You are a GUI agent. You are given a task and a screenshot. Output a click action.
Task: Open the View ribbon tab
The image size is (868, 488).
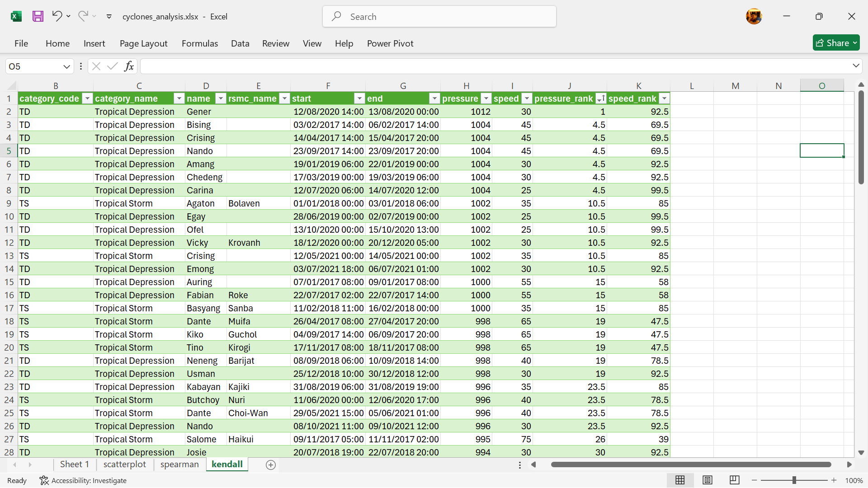[x=312, y=43]
